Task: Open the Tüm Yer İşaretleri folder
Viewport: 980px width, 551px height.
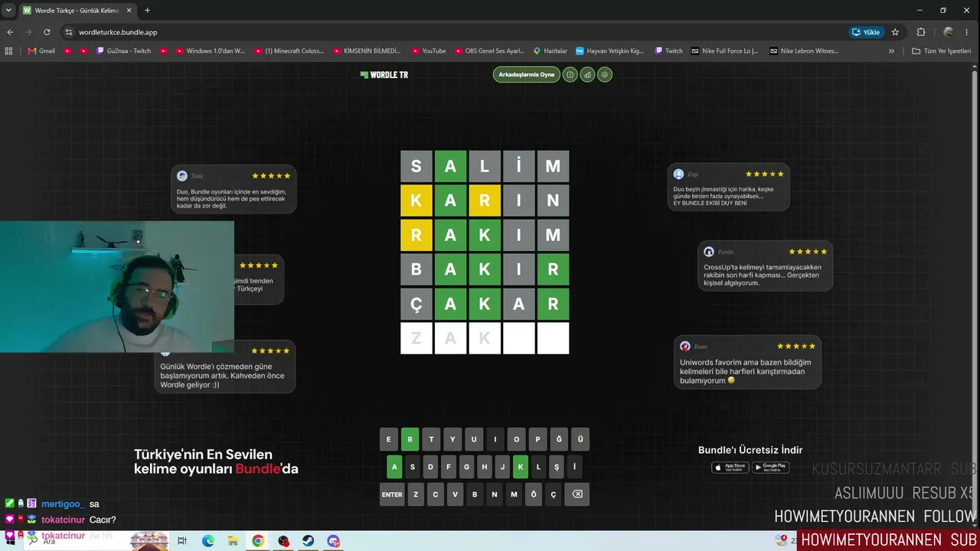Action: pyautogui.click(x=941, y=51)
